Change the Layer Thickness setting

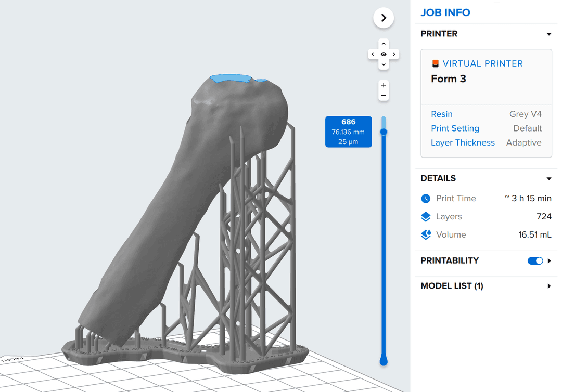(463, 142)
